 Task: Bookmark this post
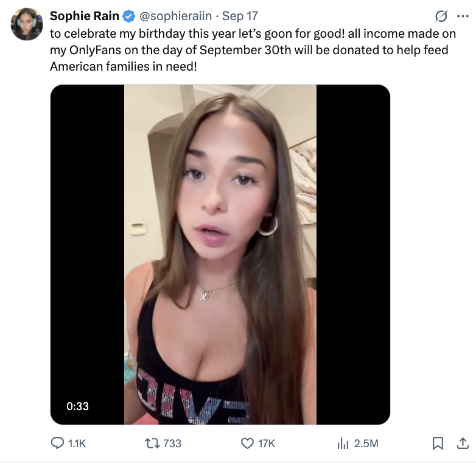coord(437,444)
